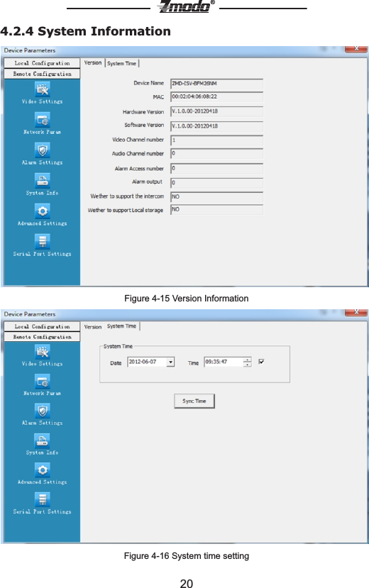
Task: Open Video Settings icon in lower window
Action: [x=43, y=352]
